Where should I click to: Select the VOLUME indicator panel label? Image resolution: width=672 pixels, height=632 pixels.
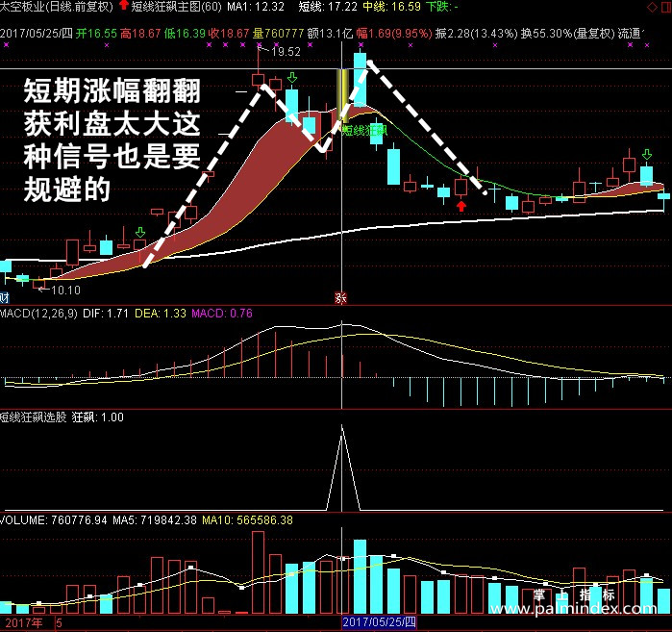point(23,520)
